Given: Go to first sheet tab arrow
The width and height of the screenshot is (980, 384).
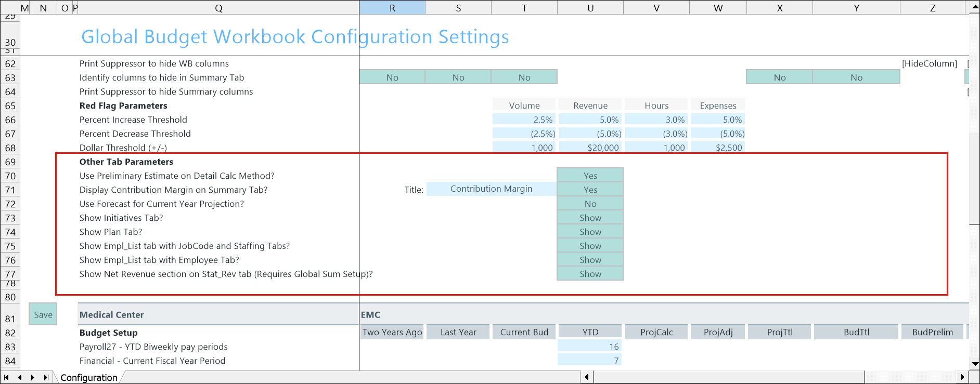Looking at the screenshot, I should (7, 377).
